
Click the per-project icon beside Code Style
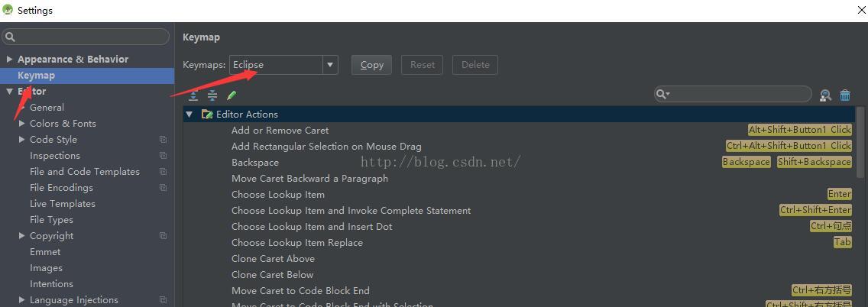[163, 140]
